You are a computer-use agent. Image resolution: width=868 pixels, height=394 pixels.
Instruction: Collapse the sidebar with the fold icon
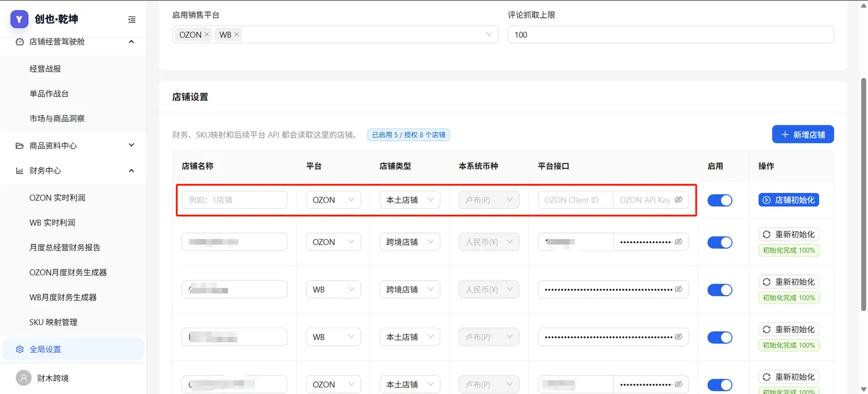pos(132,20)
